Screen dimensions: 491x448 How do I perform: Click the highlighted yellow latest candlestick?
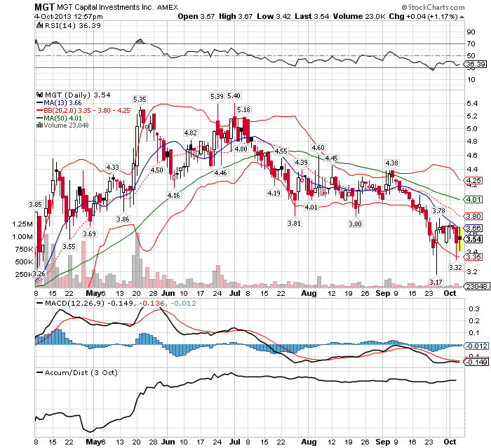pyautogui.click(x=459, y=239)
